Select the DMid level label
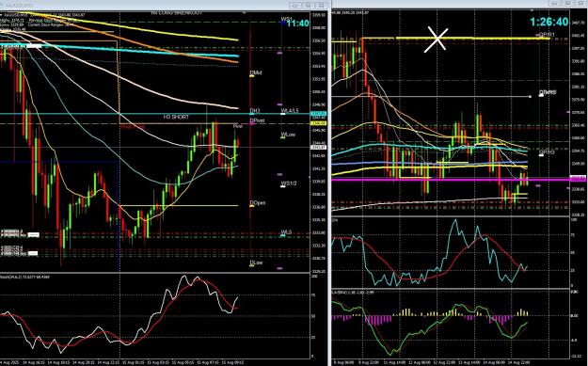The height and width of the screenshot is (366, 588). coord(255,72)
